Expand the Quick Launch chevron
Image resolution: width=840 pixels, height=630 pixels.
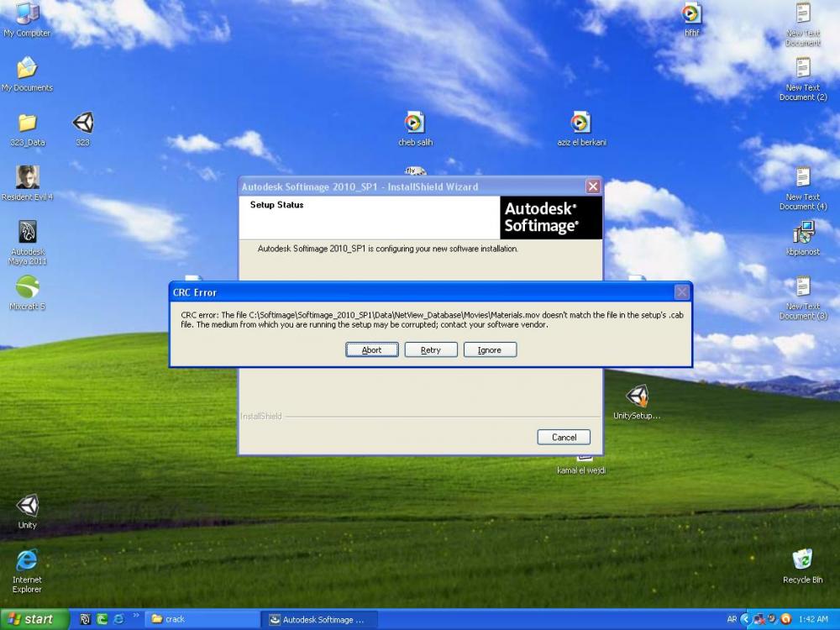coord(135,616)
